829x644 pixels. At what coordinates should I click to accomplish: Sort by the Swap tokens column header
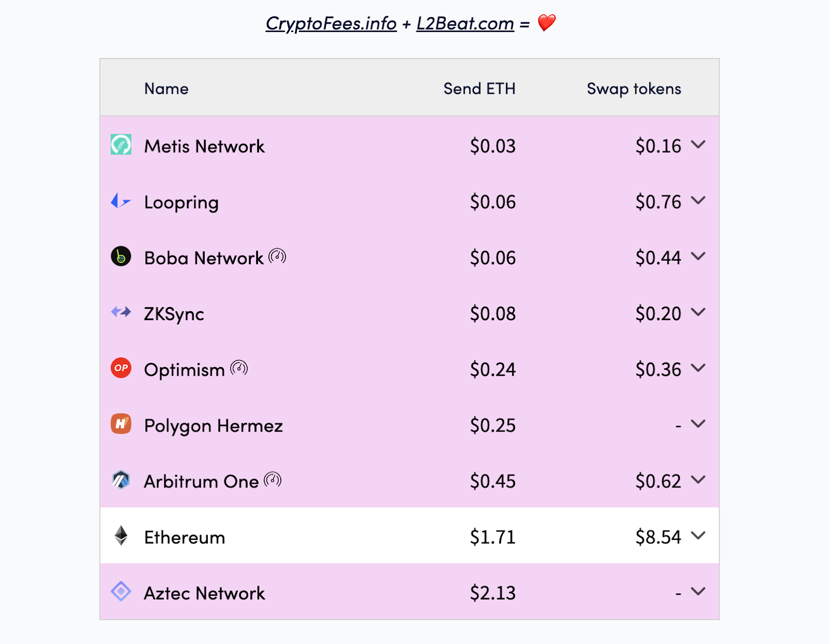(x=634, y=89)
